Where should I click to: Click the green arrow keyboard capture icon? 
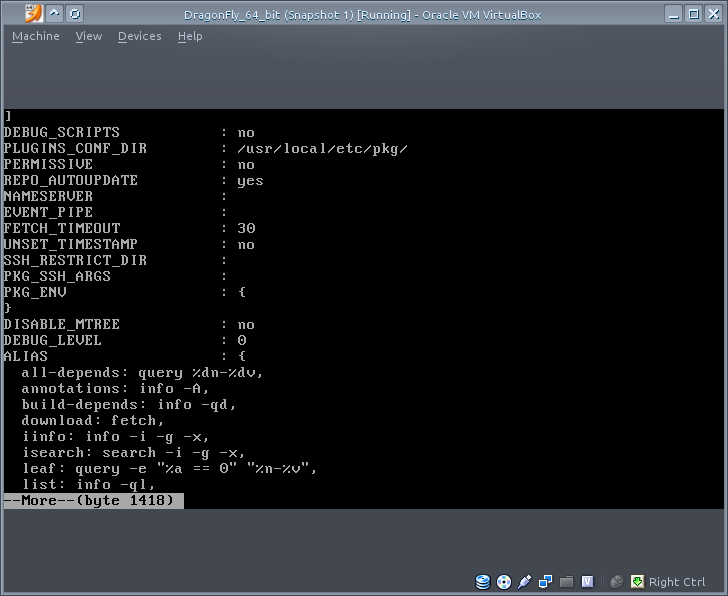pyautogui.click(x=637, y=582)
